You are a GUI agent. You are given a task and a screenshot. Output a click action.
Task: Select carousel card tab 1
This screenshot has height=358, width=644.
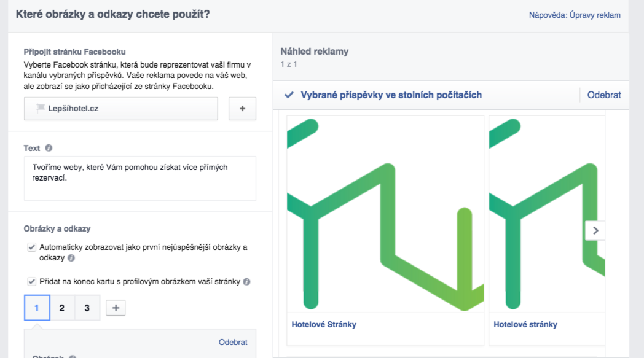pyautogui.click(x=37, y=308)
